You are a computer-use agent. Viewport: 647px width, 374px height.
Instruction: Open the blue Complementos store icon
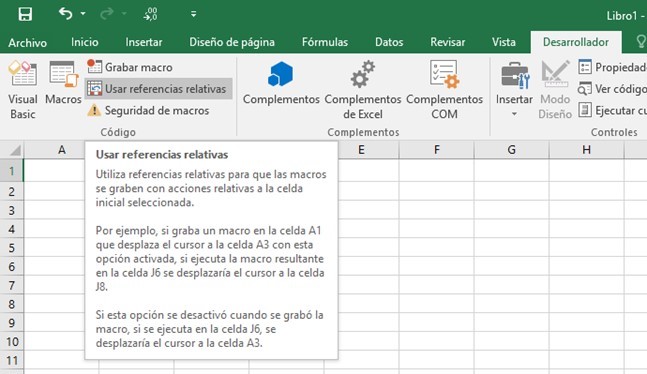[281, 74]
